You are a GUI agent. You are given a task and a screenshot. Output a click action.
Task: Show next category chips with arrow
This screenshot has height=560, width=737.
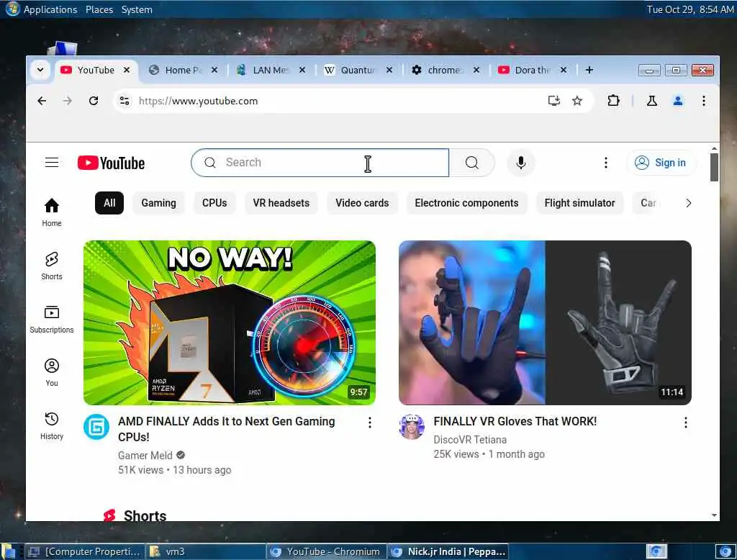pyautogui.click(x=689, y=203)
